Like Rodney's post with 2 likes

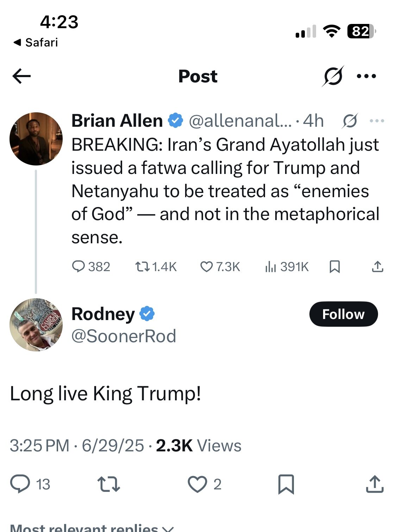point(205,484)
